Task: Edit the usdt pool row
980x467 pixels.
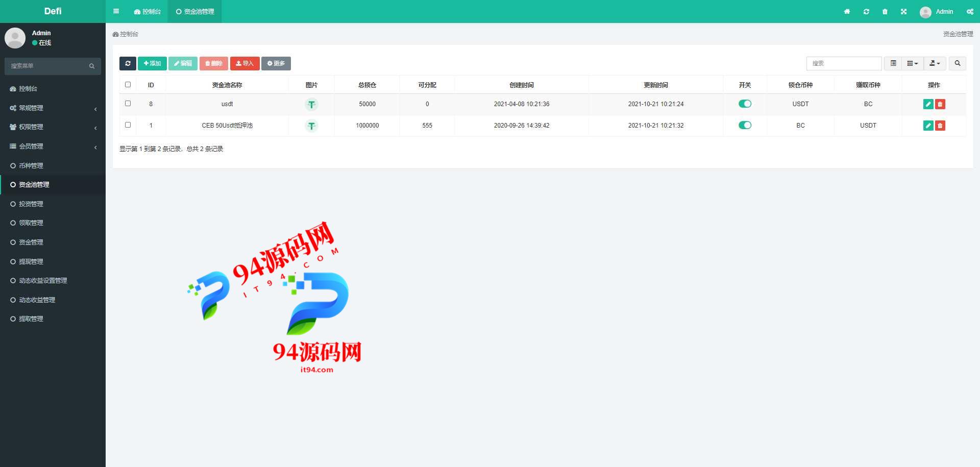Action: tap(928, 104)
